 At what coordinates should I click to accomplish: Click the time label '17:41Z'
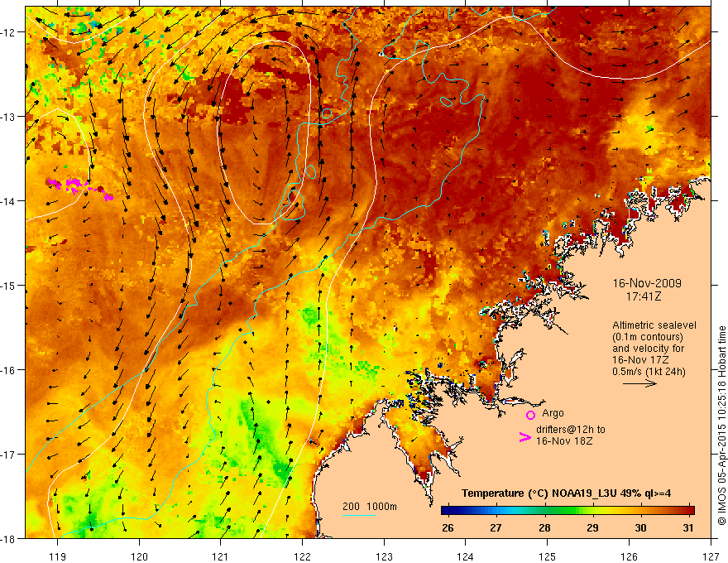[643, 296]
